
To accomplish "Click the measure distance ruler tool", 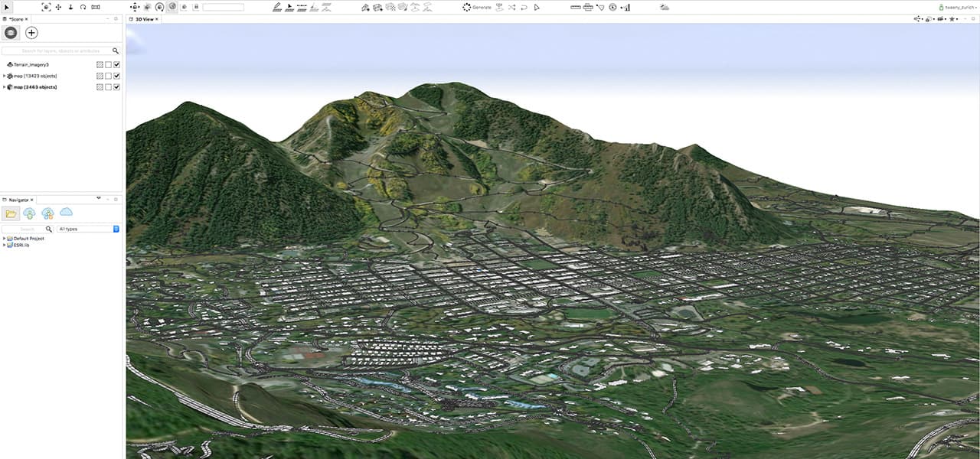I will [x=576, y=7].
